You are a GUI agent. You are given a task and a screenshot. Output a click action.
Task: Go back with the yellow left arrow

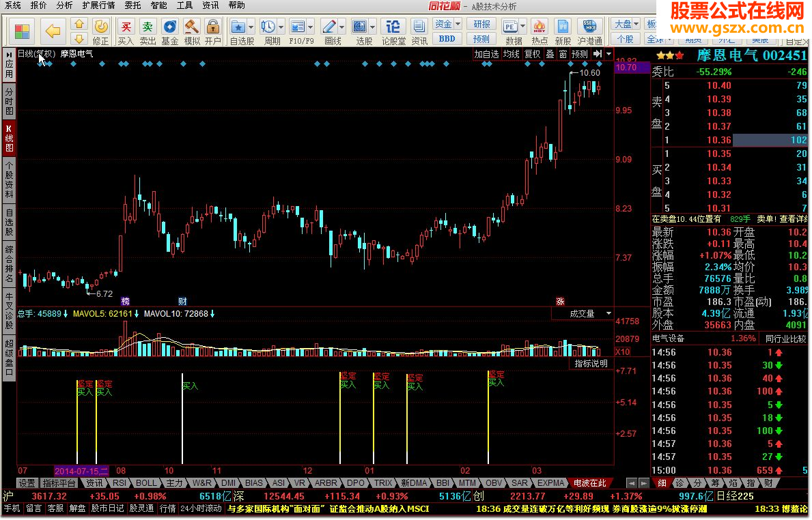(53, 31)
